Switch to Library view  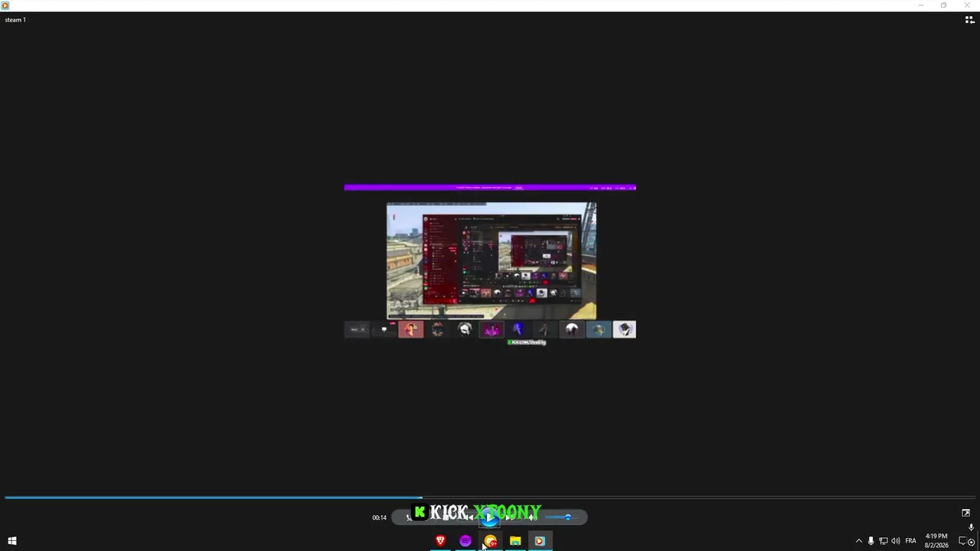[969, 20]
